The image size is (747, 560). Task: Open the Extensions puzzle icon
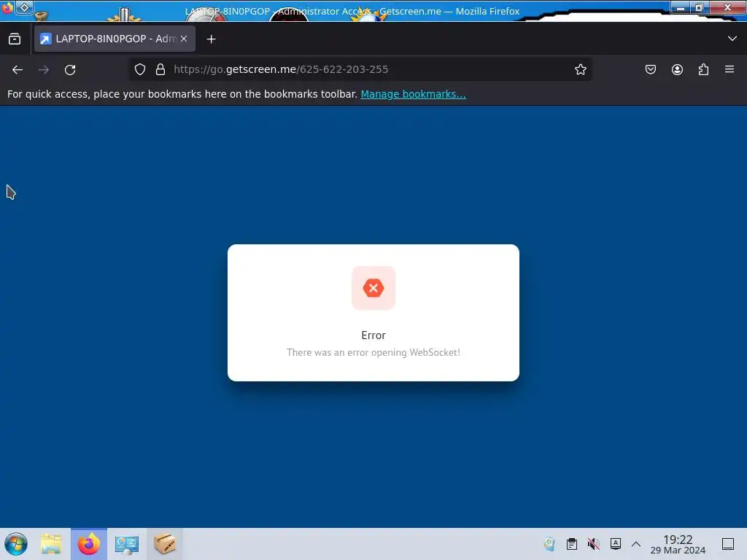coord(703,69)
